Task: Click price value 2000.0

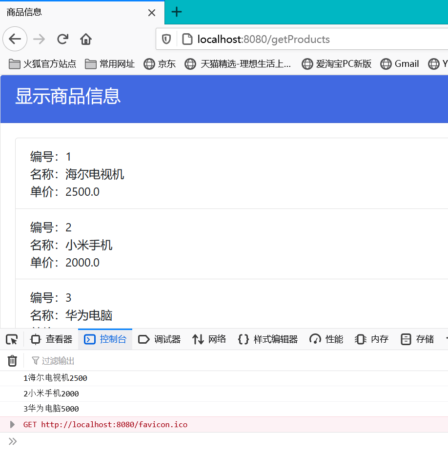Action: 82,263
